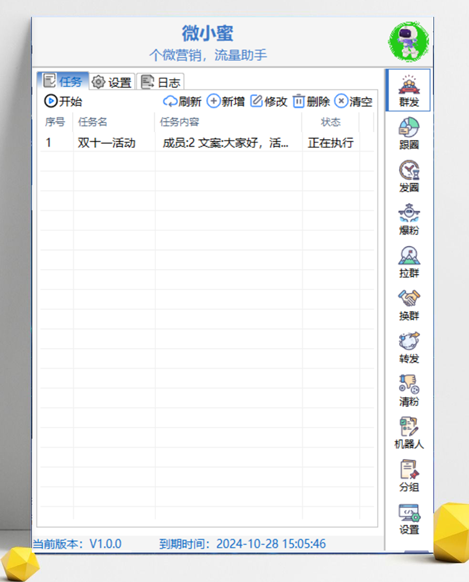Delete the task using 删除
469x582 pixels.
(311, 101)
